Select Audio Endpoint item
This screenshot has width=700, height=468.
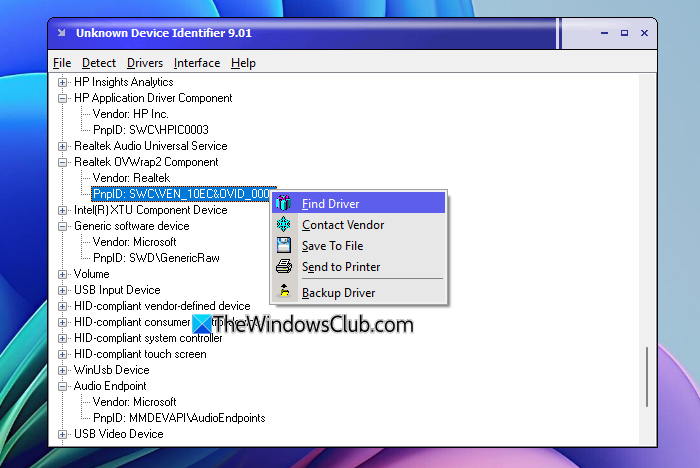pos(110,386)
